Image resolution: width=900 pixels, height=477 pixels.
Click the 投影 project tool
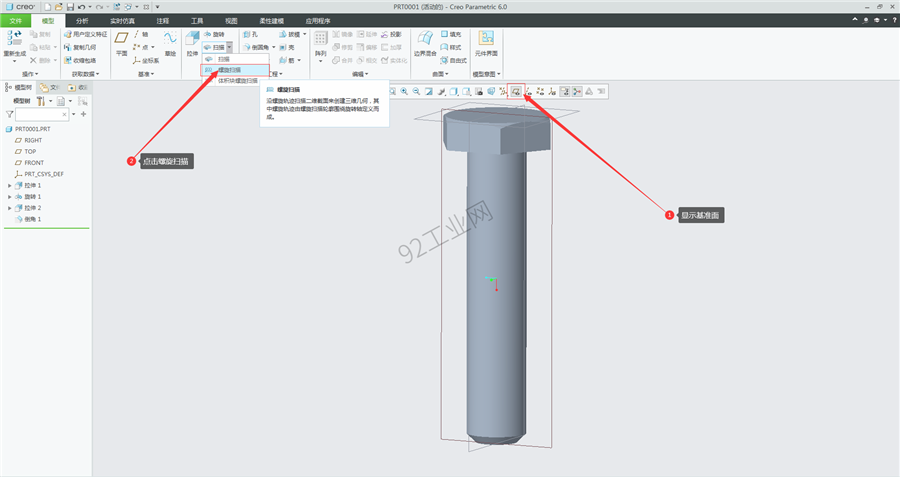point(391,34)
